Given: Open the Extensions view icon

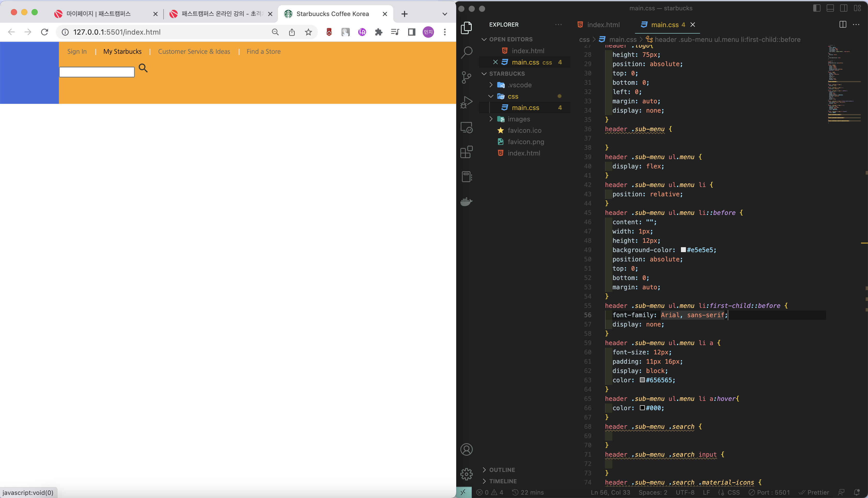Looking at the screenshot, I should tap(467, 152).
